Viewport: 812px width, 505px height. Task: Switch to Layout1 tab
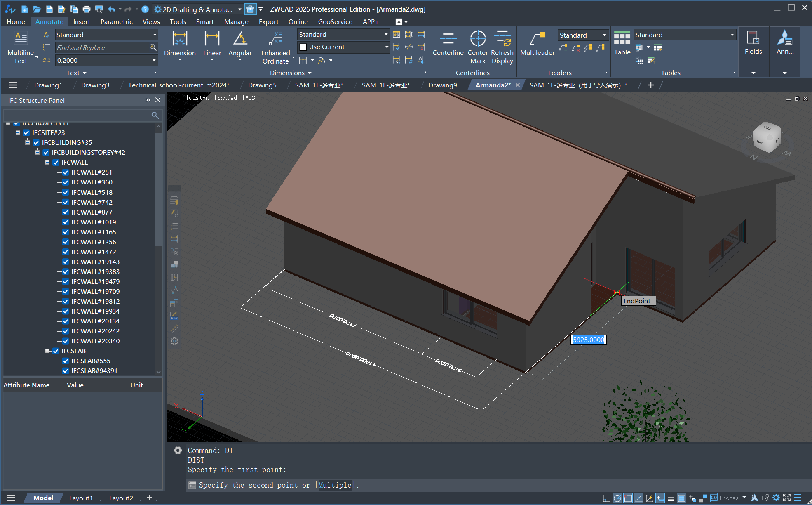coord(81,498)
